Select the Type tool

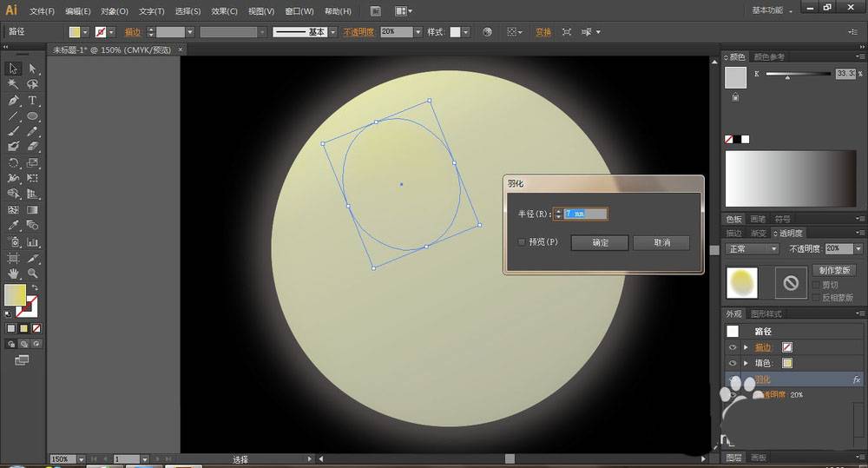(x=32, y=100)
